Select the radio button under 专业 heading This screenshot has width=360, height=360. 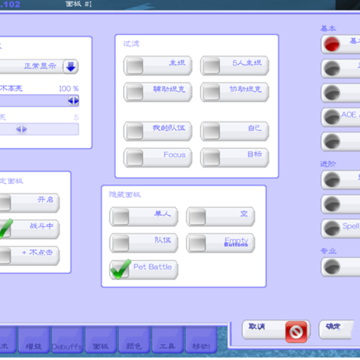tap(332, 267)
